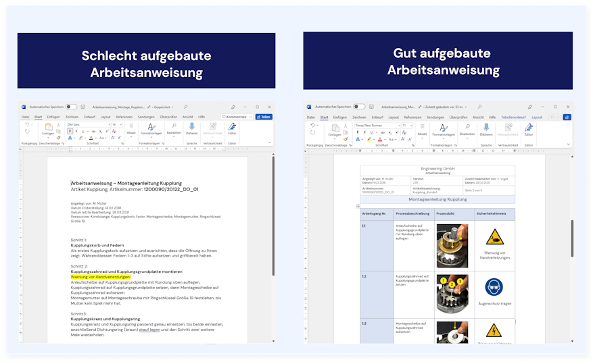The image size is (595, 364).
Task: Click the save icon in right Word window
Action: (x=371, y=107)
